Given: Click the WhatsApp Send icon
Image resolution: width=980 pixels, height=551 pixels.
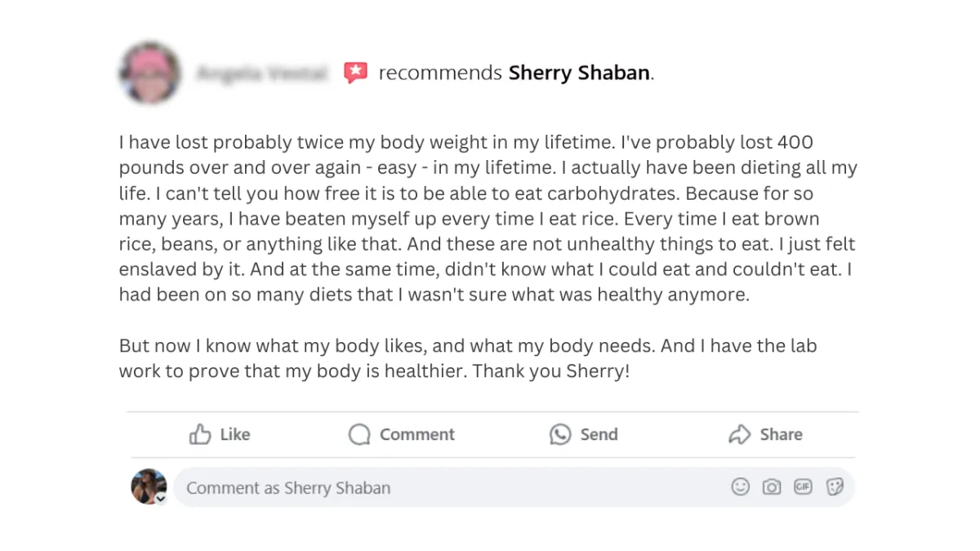Looking at the screenshot, I should [560, 434].
